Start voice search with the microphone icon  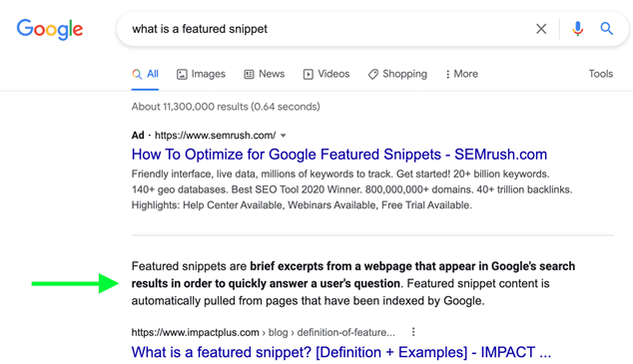click(578, 29)
